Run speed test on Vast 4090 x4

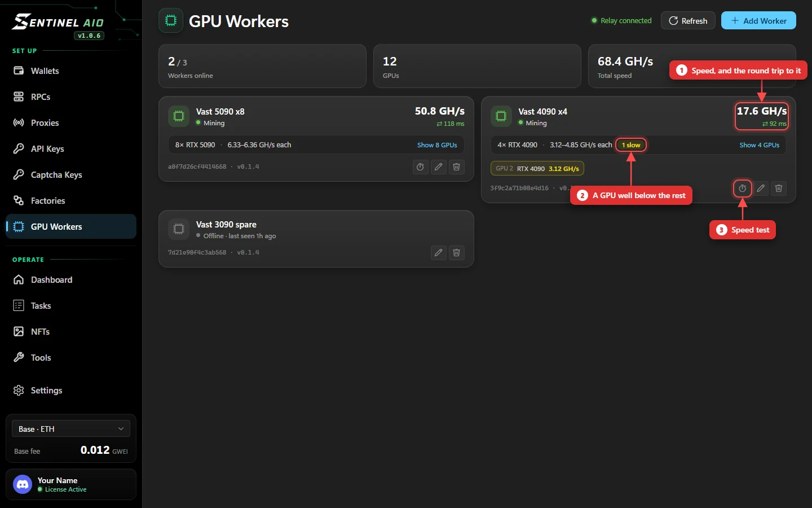tap(743, 189)
